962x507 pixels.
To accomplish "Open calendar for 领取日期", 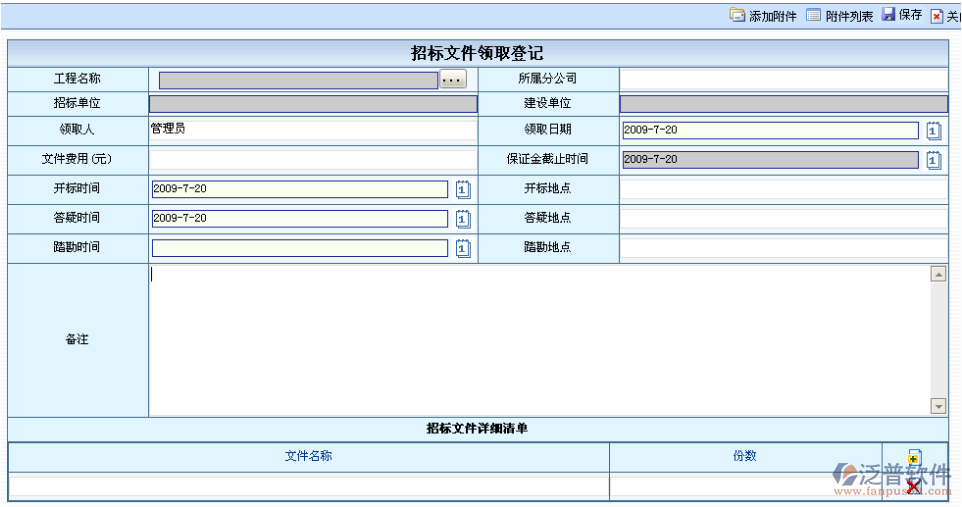I will [x=933, y=130].
